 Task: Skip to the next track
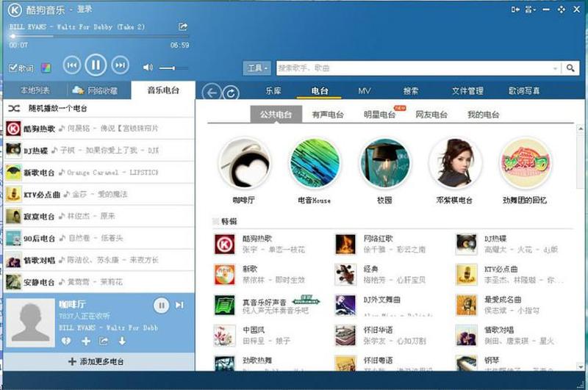click(120, 65)
